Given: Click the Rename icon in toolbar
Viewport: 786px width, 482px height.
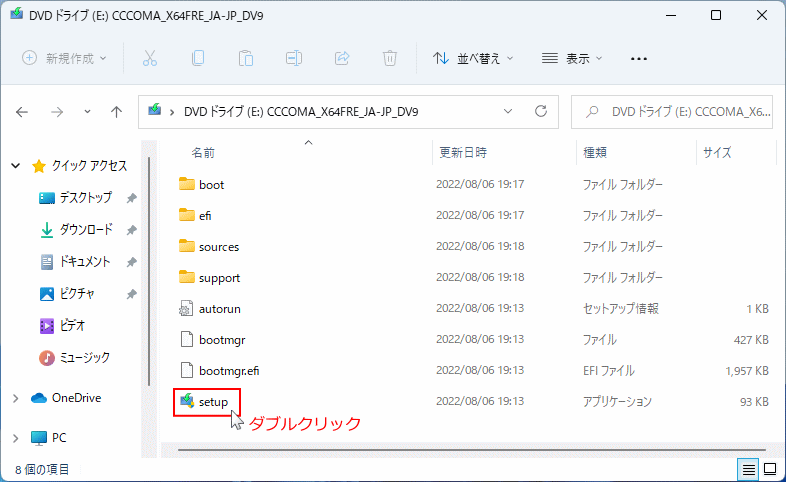Looking at the screenshot, I should (294, 58).
